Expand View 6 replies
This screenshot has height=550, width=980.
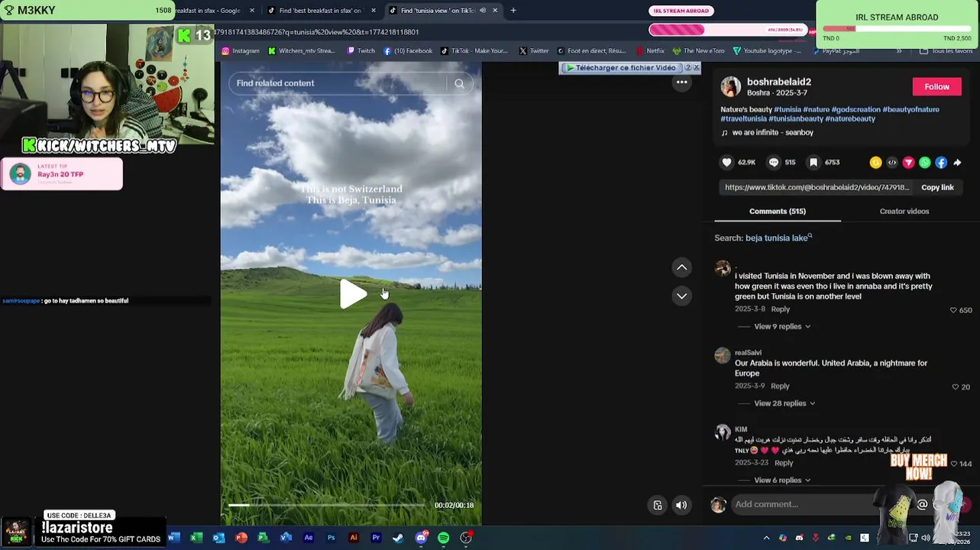click(x=782, y=480)
